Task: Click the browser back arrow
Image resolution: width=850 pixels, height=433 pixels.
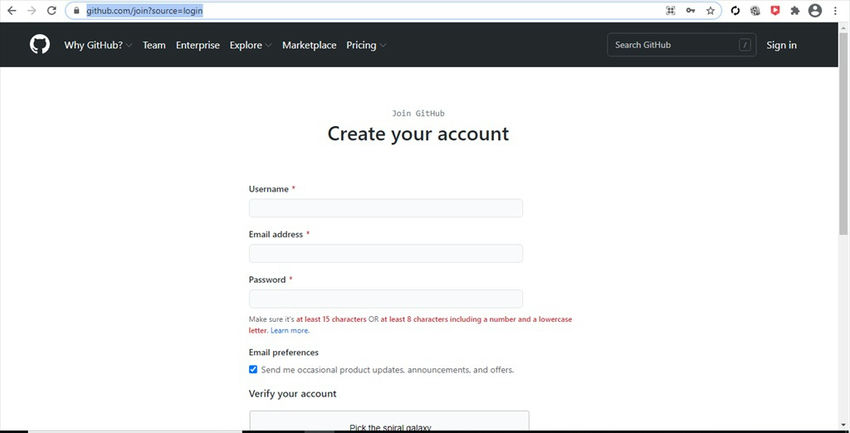Action: click(x=11, y=10)
